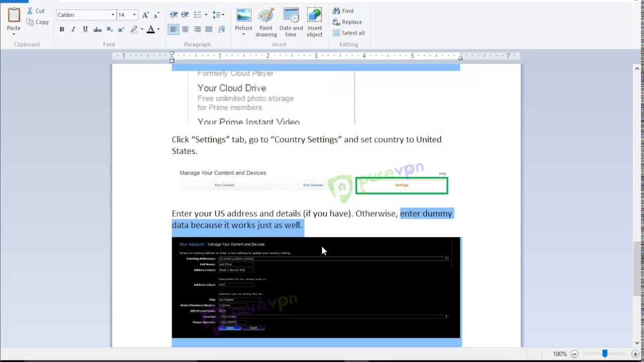Click the zoom in plus button
The image size is (644, 362).
(635, 354)
